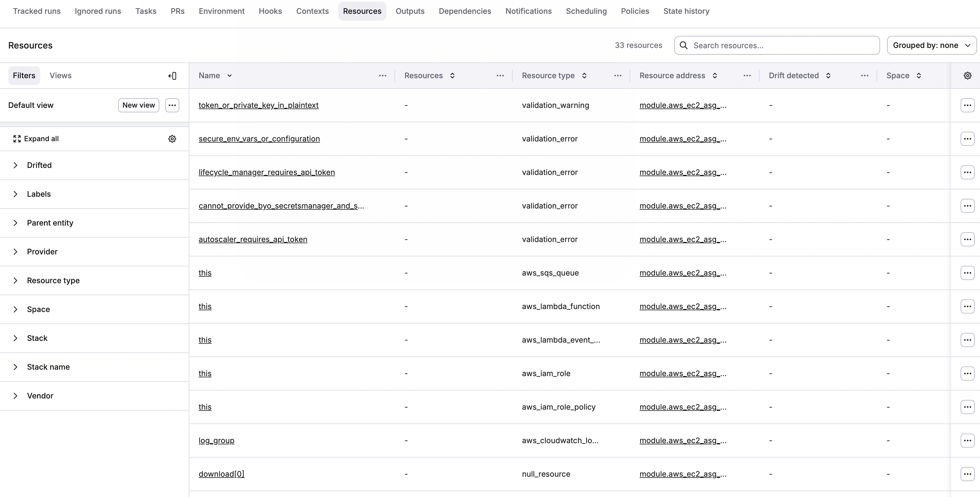Open the Dependencies tab
This screenshot has height=497, width=980.
tap(465, 11)
